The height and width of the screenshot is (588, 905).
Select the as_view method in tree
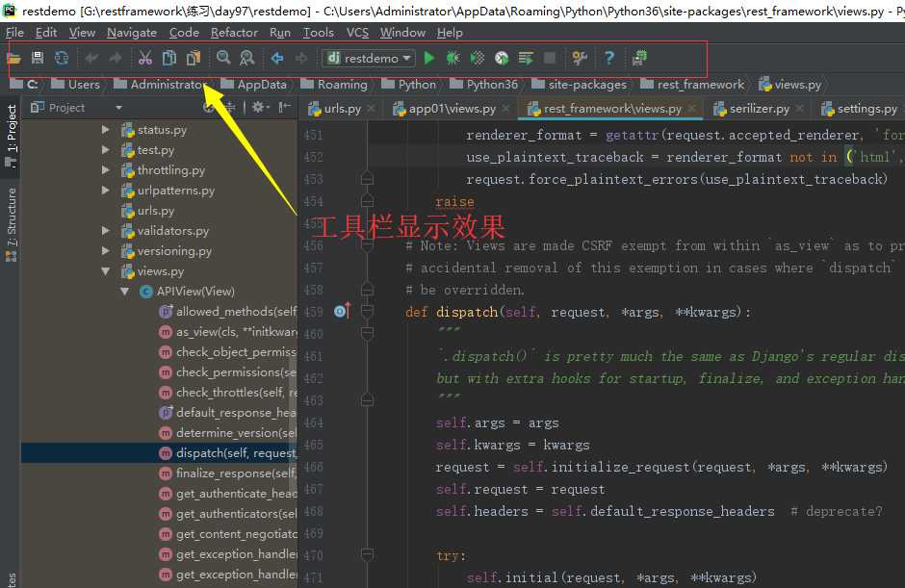tap(227, 332)
